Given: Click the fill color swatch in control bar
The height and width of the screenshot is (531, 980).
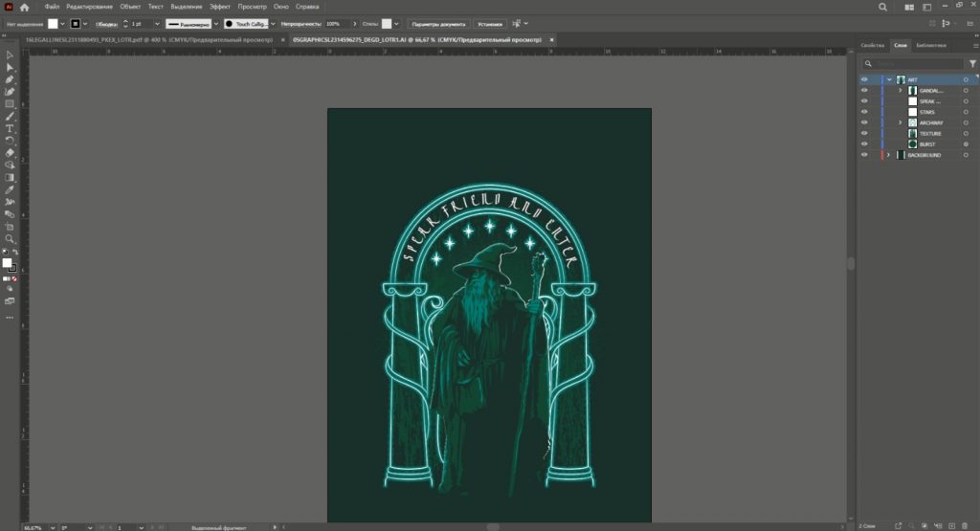Looking at the screenshot, I should (x=54, y=23).
